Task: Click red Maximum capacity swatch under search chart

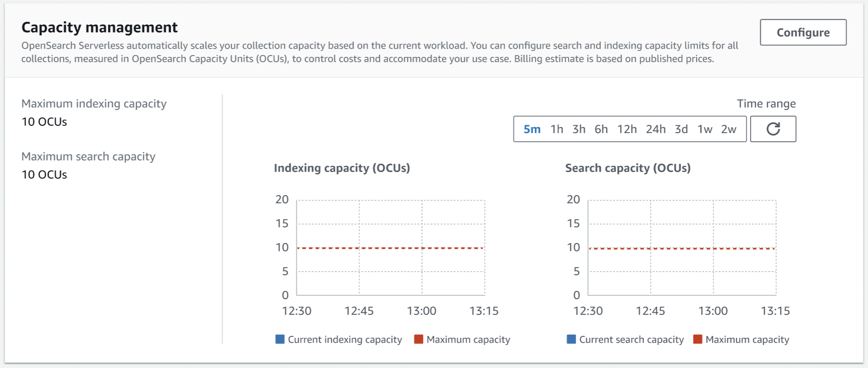Action: click(x=697, y=339)
